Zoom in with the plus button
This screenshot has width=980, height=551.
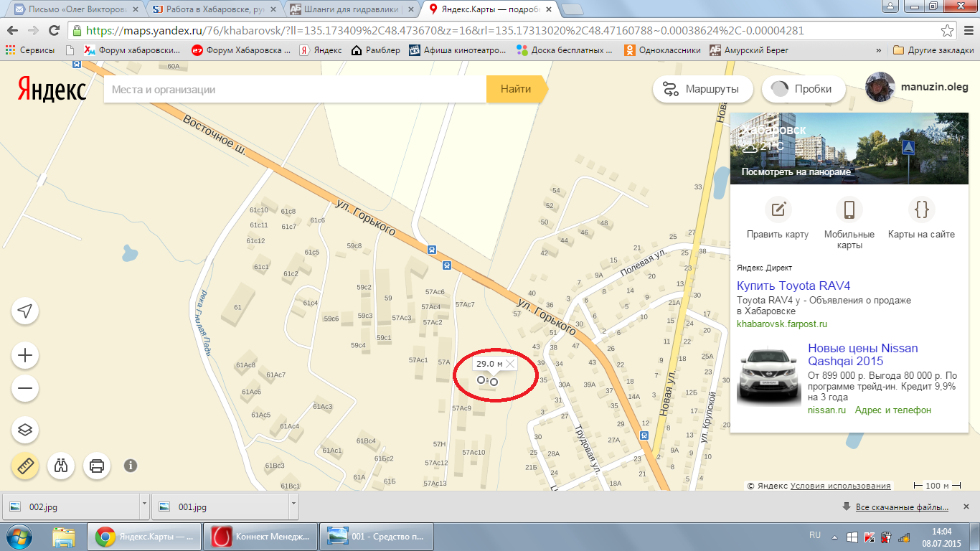(25, 355)
